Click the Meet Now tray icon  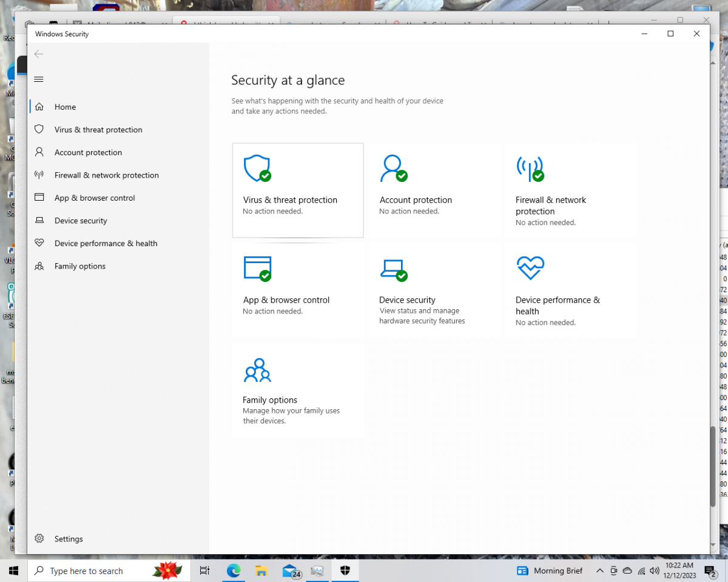coord(614,570)
